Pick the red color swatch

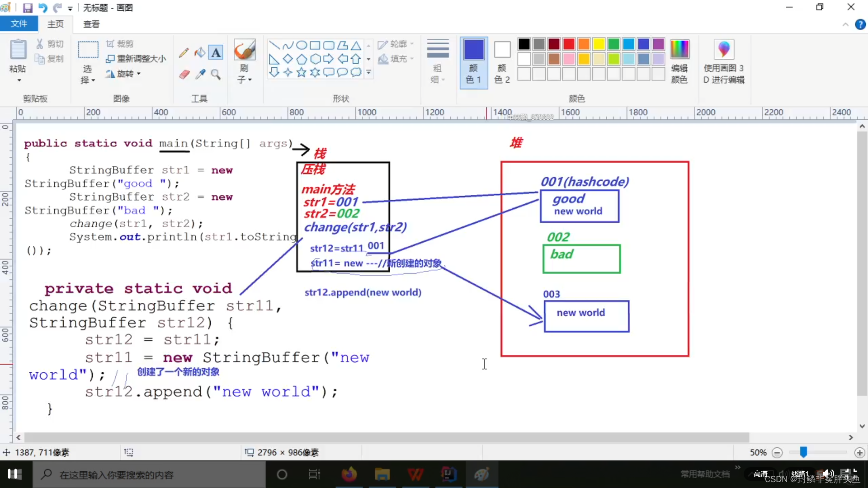pyautogui.click(x=569, y=44)
